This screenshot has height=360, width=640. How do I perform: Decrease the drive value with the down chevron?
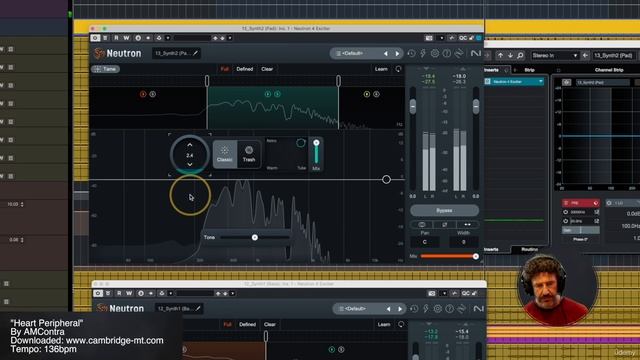click(x=190, y=164)
